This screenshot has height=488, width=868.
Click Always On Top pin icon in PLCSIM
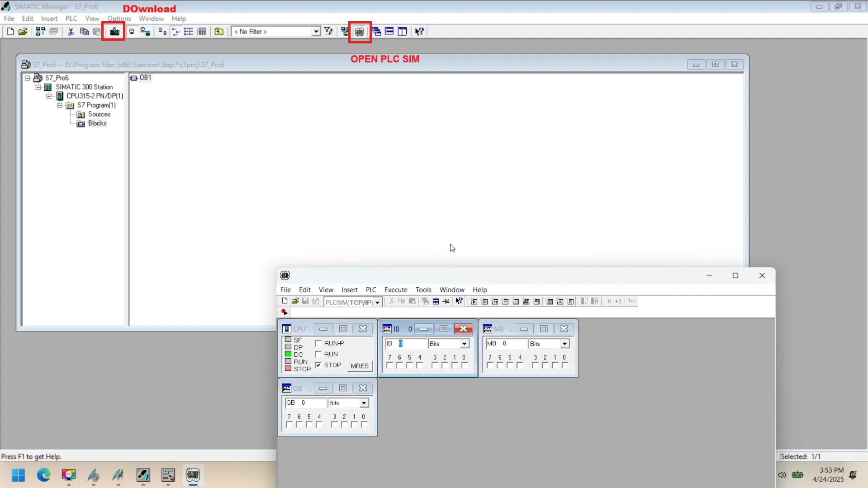pos(446,301)
